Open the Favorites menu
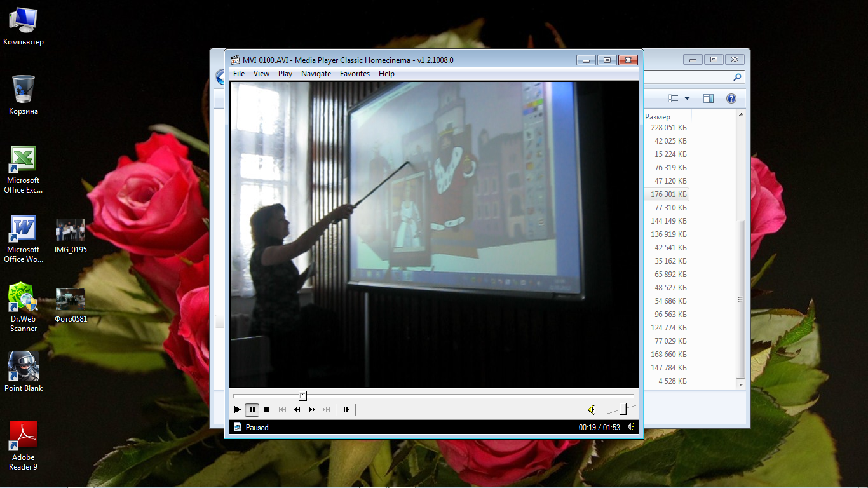Image resolution: width=868 pixels, height=488 pixels. pos(355,74)
